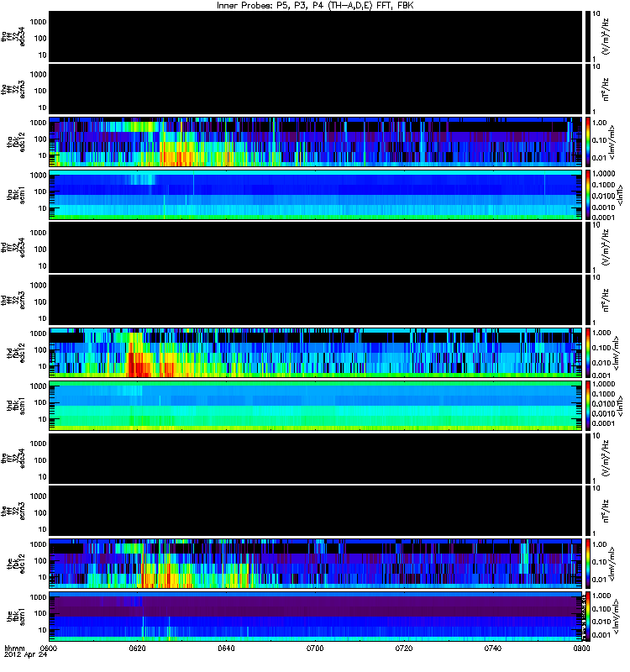
Task: Click the 'tha fbk edc12' y-axis label
Action: [x=16, y=141]
